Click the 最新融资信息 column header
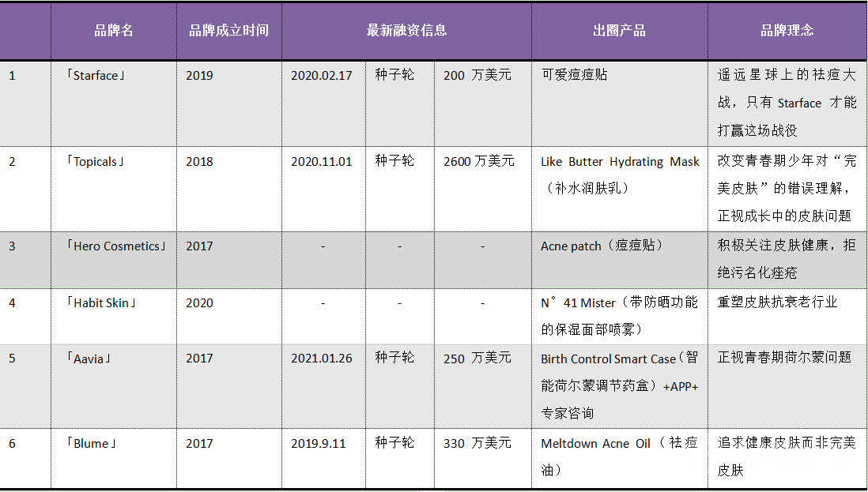The width and height of the screenshot is (868, 492). pyautogui.click(x=406, y=30)
